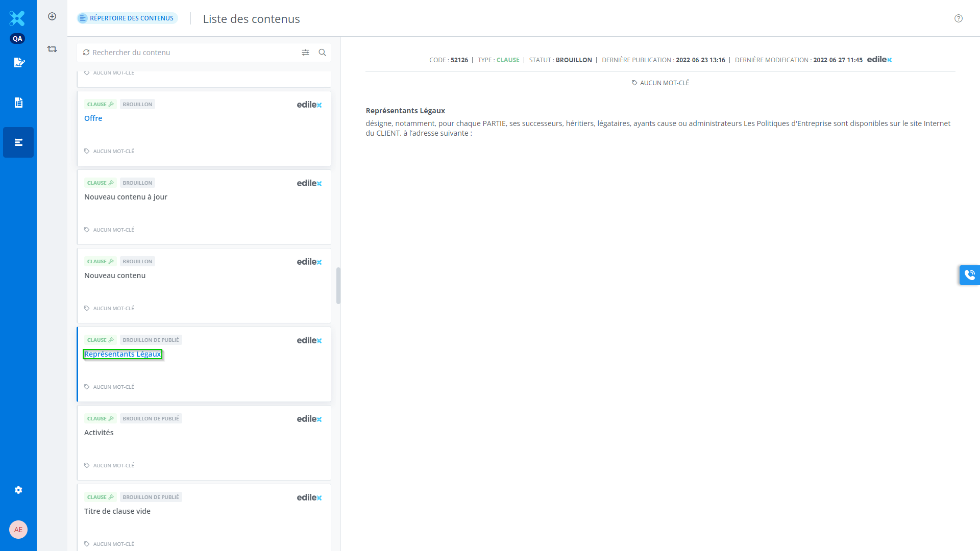Click the retweet arrows icon
Screen dimensions: 980x551
(52, 49)
